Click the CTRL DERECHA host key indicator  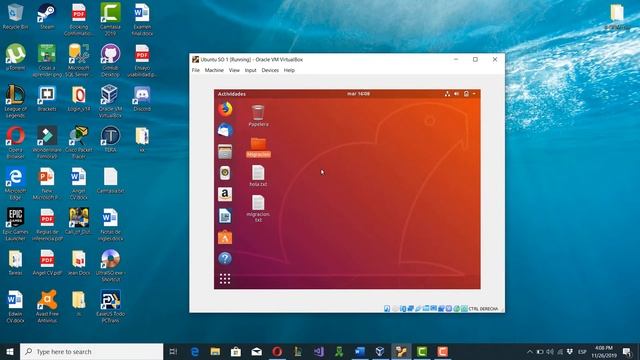483,309
